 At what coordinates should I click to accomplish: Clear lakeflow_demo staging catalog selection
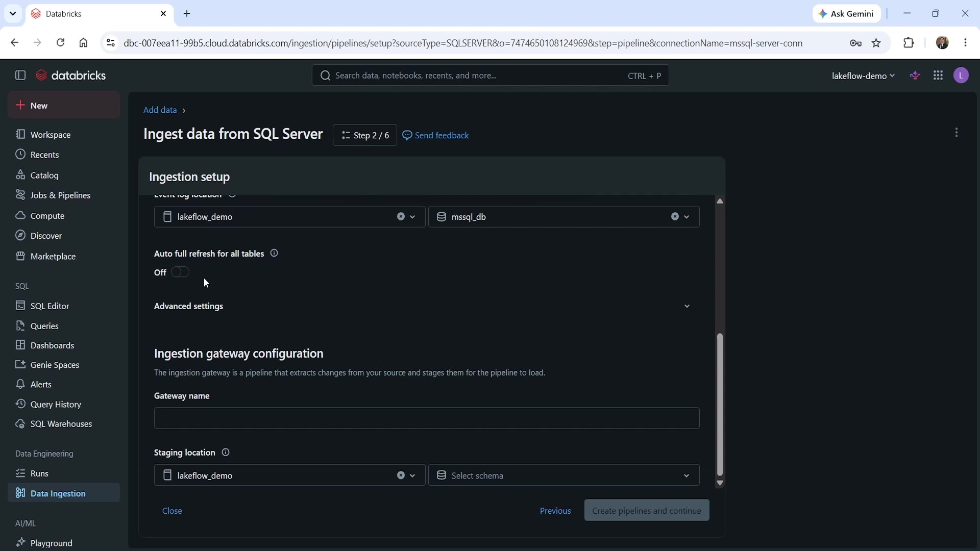click(x=401, y=475)
